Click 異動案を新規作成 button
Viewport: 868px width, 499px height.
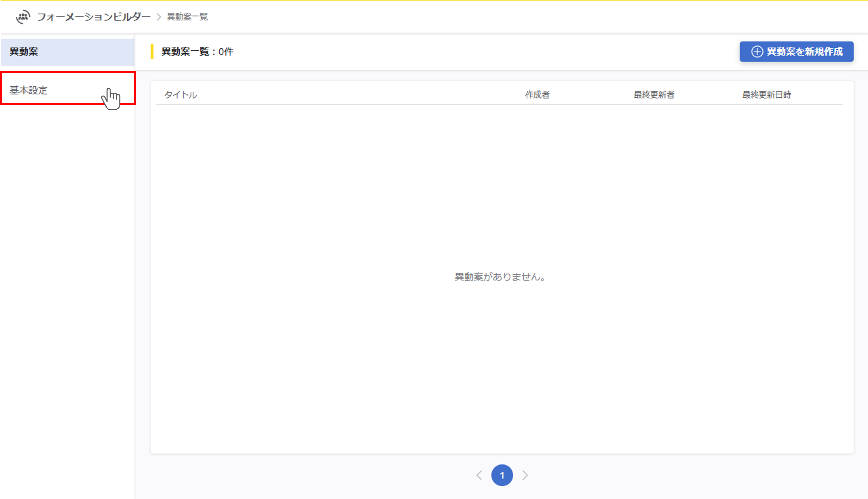coord(796,51)
